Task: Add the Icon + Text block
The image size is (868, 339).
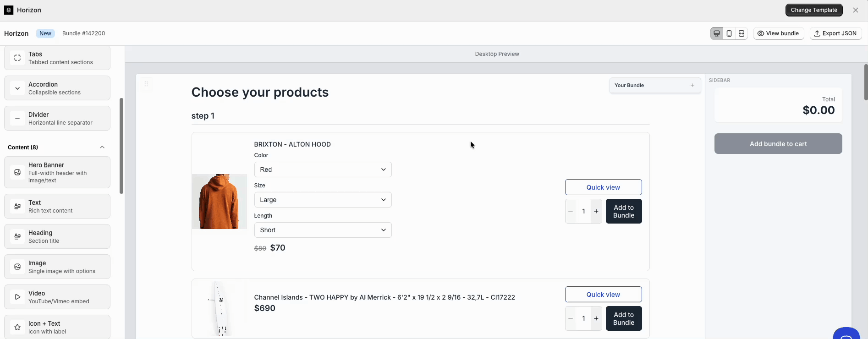Action: (57, 327)
